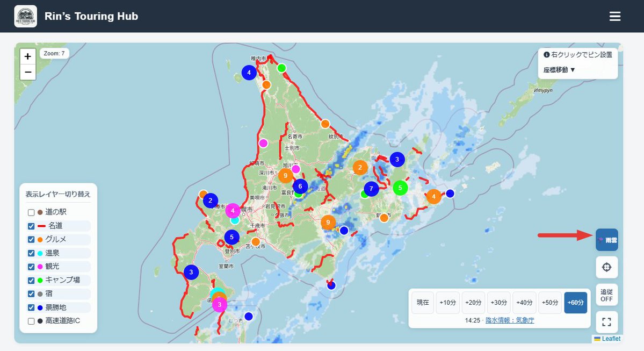Enable the 道の駅 layer checkbox

31,212
